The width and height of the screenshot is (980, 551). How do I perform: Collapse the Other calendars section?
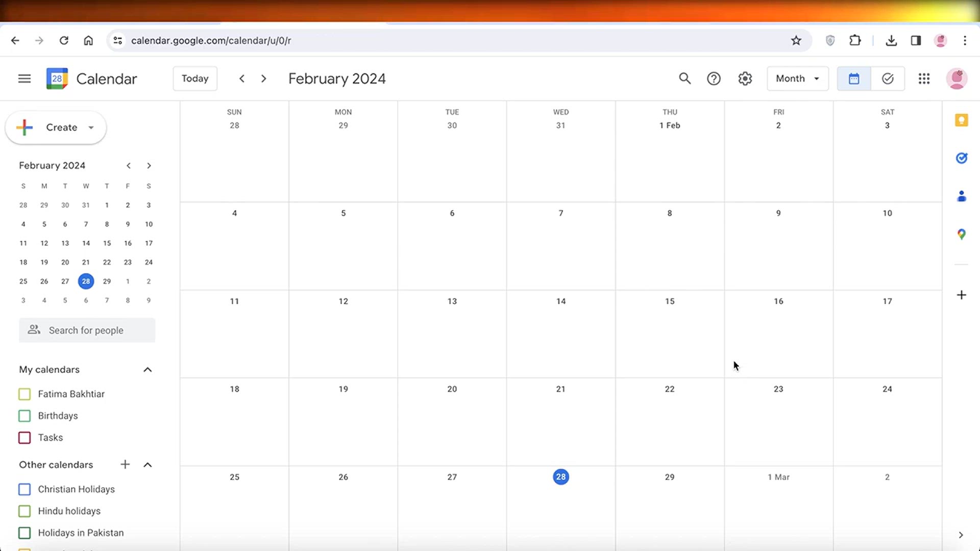tap(148, 465)
